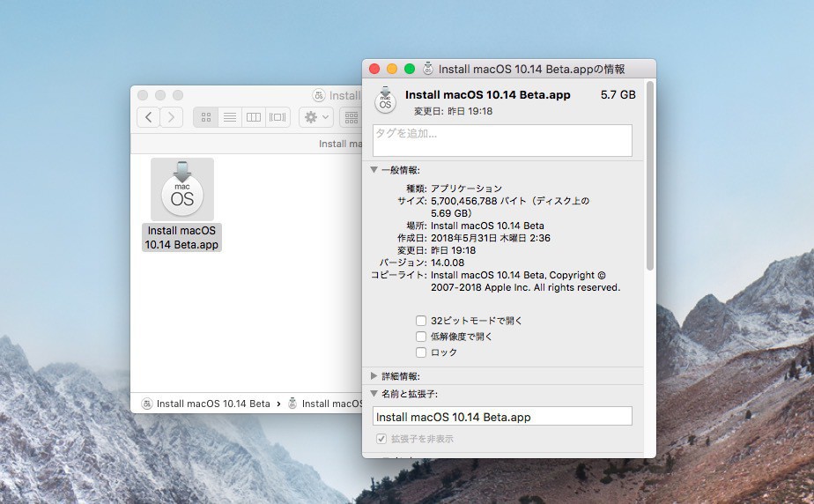
Task: Click the Install macOS 10.14 Beta.app file label
Action: 181,238
